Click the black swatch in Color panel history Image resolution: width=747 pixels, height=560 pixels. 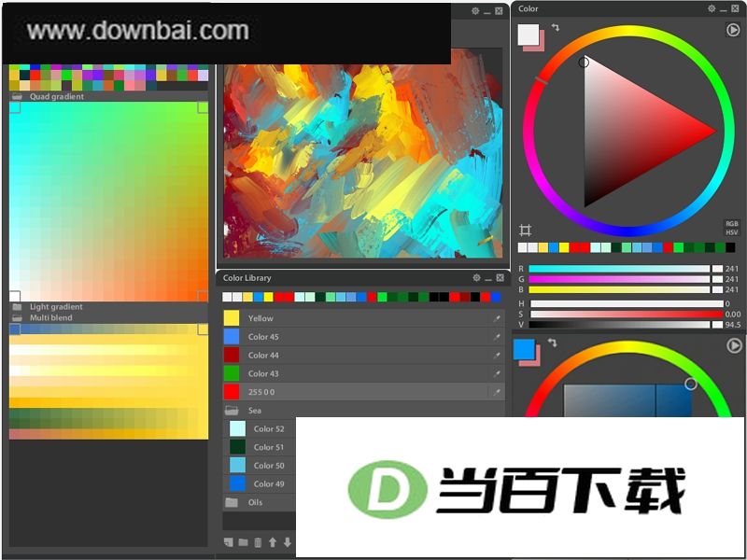click(730, 247)
